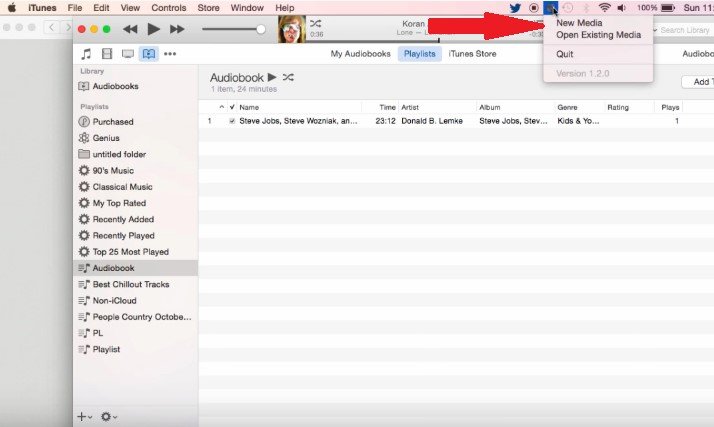
Task: Open the Apple menu
Action: [x=12, y=8]
